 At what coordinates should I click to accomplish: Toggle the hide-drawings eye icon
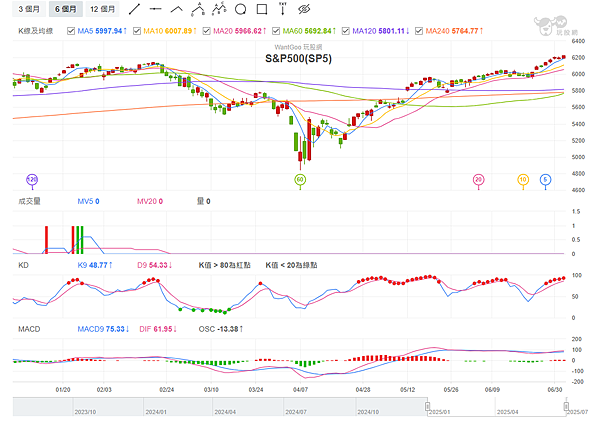click(304, 9)
